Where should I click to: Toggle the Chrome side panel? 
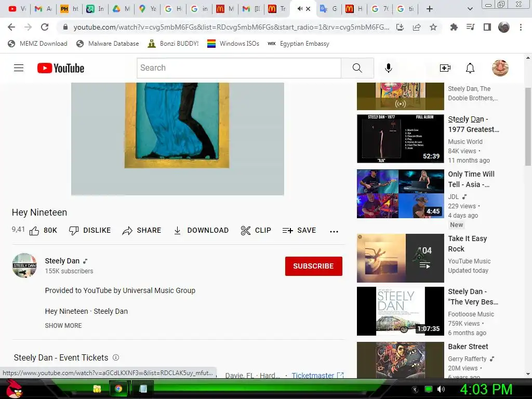(x=487, y=27)
